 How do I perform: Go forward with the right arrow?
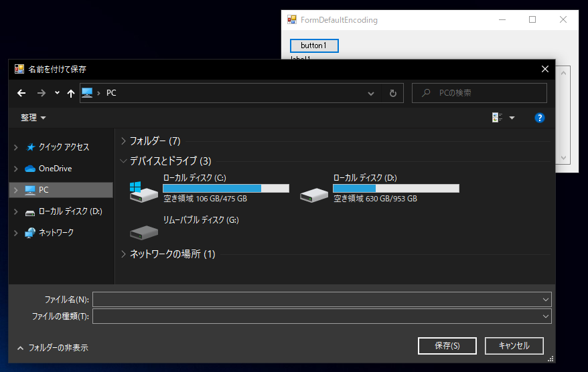42,93
